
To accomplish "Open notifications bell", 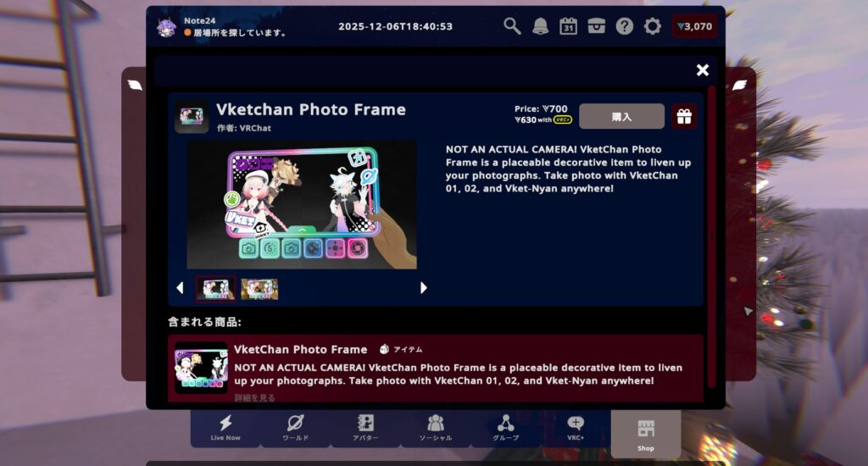I will (540, 26).
